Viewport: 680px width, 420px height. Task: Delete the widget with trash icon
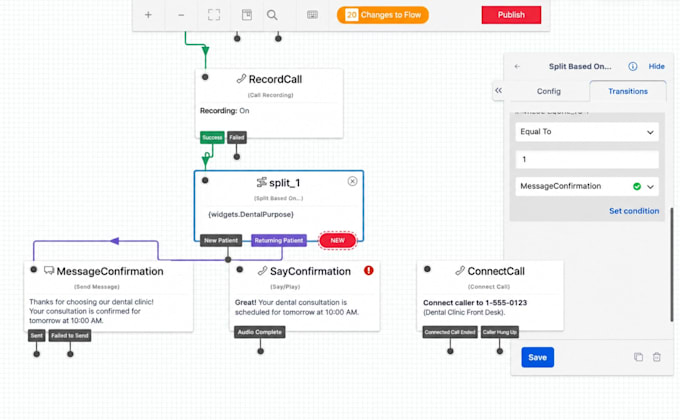coord(657,357)
